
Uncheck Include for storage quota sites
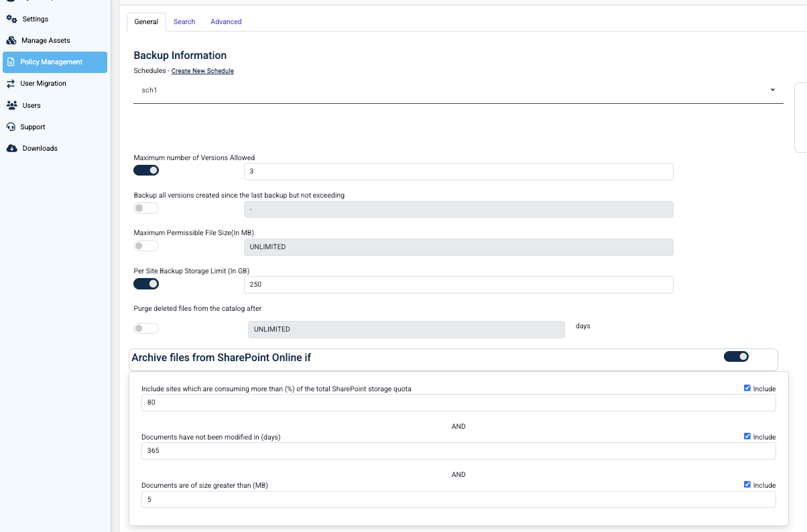click(x=747, y=388)
